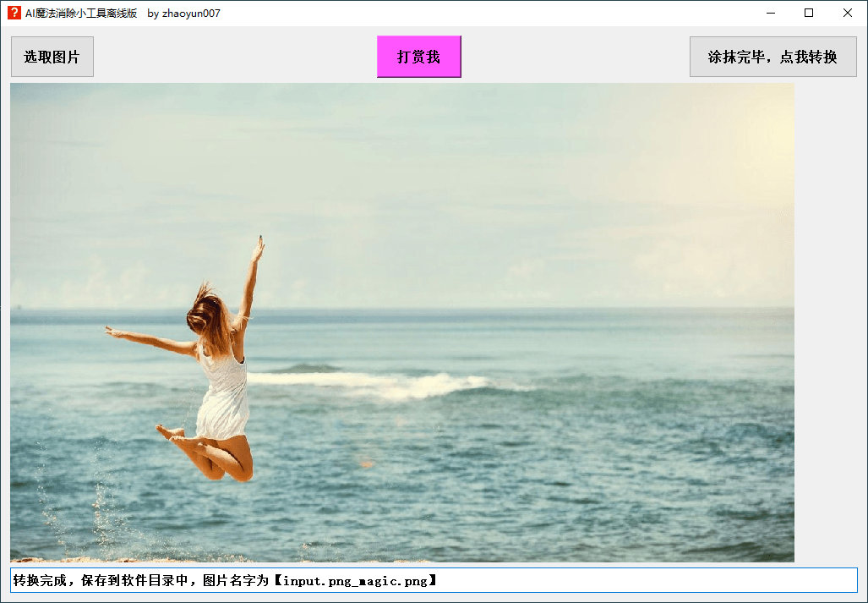The height and width of the screenshot is (603, 868).
Task: Click the window title 'AI魔法消除小工具离线版'
Action: (81, 14)
